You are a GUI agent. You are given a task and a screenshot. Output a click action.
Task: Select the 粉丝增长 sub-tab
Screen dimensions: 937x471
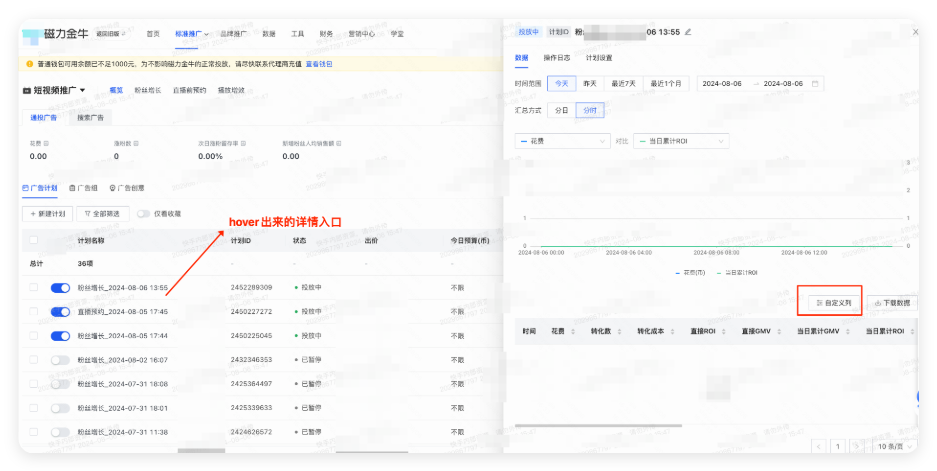pyautogui.click(x=148, y=90)
